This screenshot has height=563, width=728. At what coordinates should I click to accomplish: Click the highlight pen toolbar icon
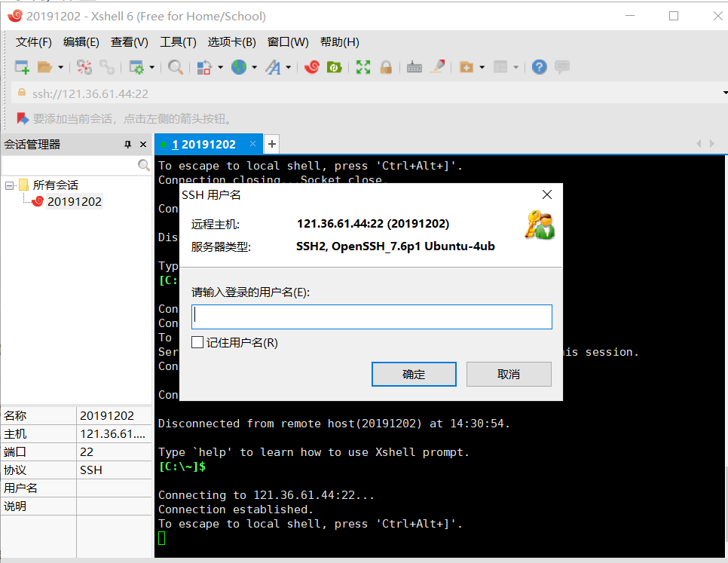tap(437, 67)
